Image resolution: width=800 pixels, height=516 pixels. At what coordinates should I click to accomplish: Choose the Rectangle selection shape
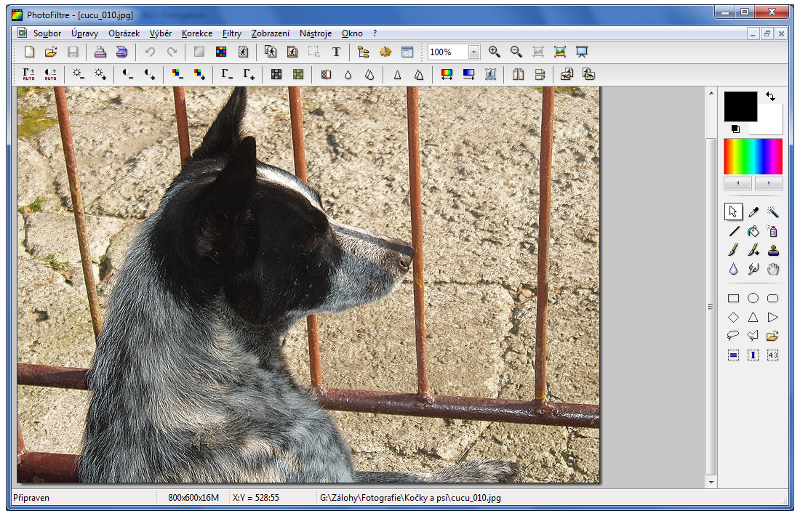coord(734,298)
